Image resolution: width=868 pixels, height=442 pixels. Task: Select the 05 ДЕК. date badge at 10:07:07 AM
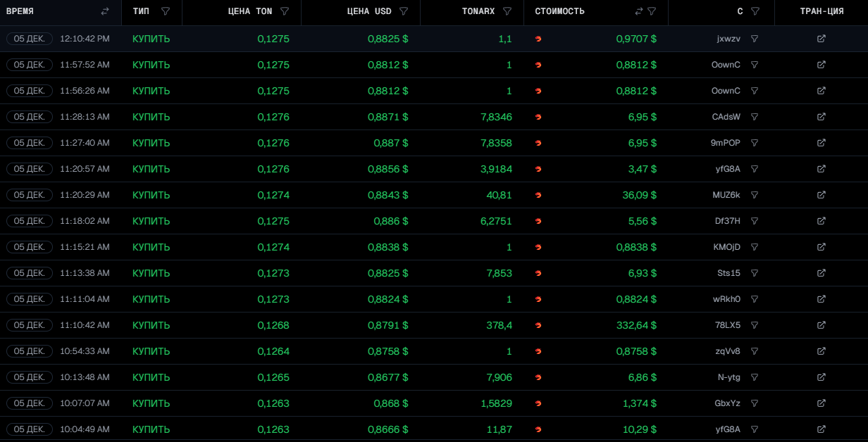tap(30, 403)
